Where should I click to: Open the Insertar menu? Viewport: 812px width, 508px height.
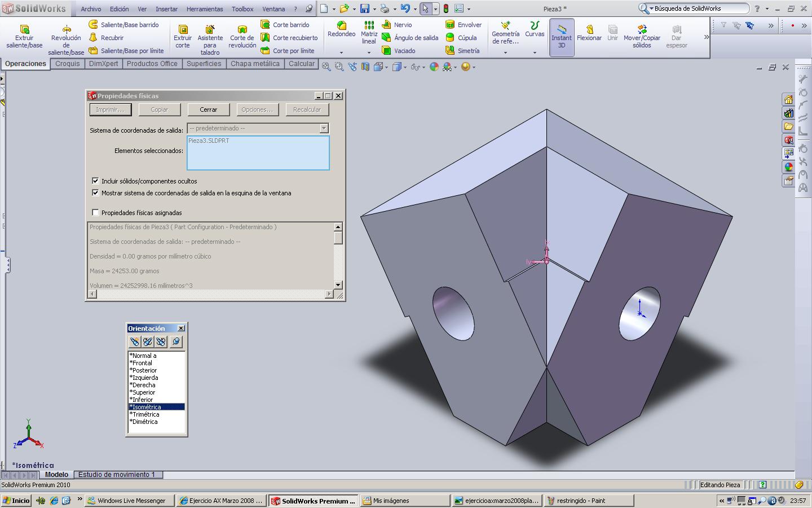(166, 9)
